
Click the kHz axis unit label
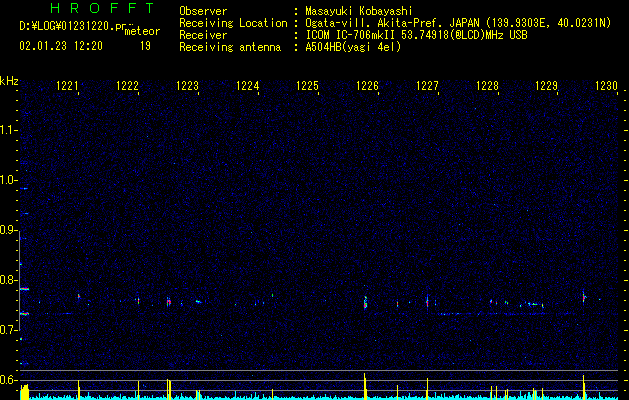tap(9, 81)
